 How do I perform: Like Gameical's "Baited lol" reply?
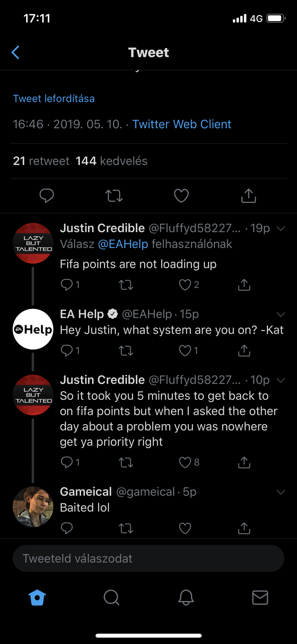click(185, 528)
